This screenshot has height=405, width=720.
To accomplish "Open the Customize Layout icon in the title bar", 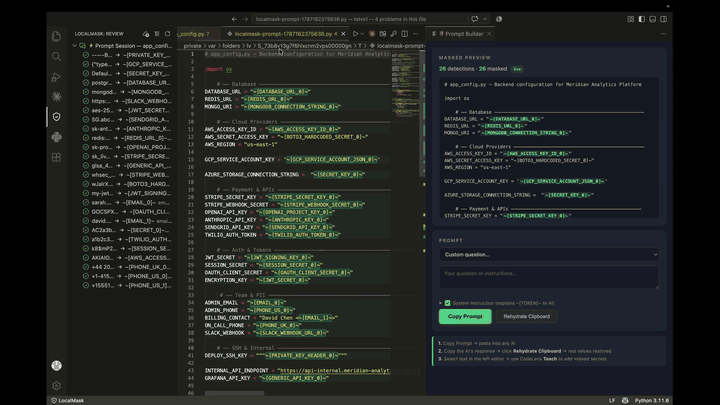I will point(630,19).
